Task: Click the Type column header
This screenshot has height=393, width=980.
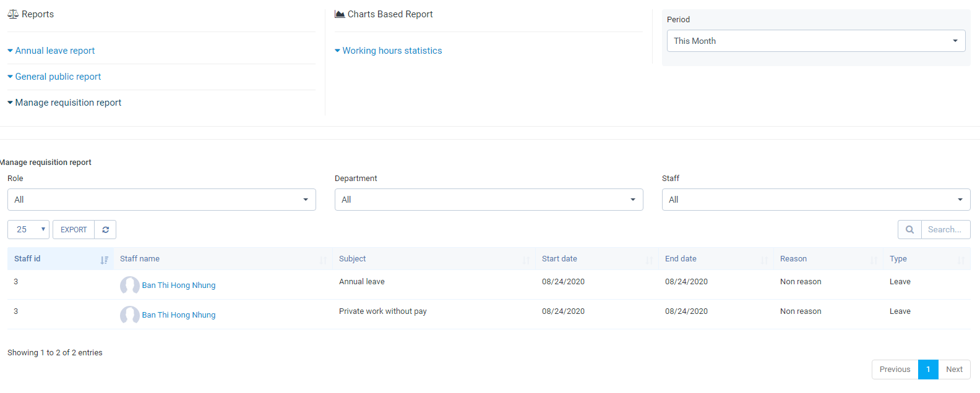Action: tap(927, 259)
